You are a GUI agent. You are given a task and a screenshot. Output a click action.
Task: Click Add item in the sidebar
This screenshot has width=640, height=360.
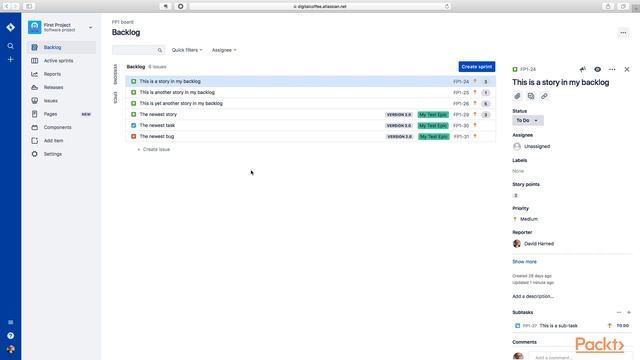point(62,140)
